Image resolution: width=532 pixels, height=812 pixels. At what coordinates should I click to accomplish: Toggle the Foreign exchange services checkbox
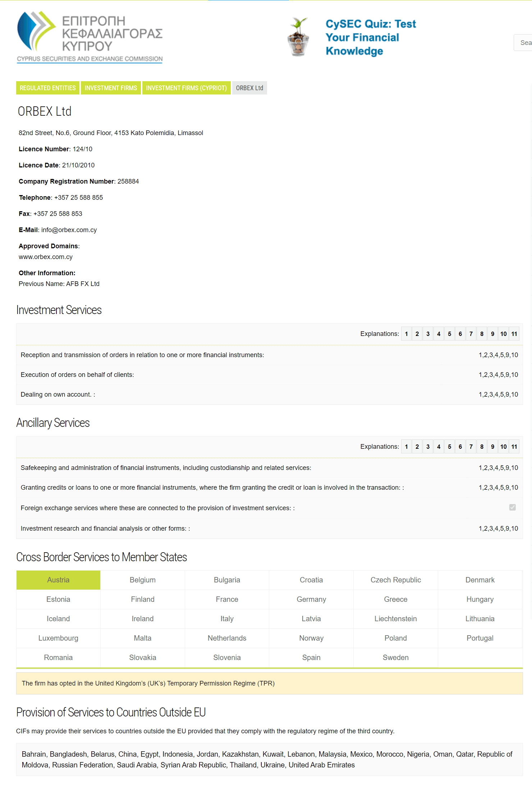[x=513, y=507]
